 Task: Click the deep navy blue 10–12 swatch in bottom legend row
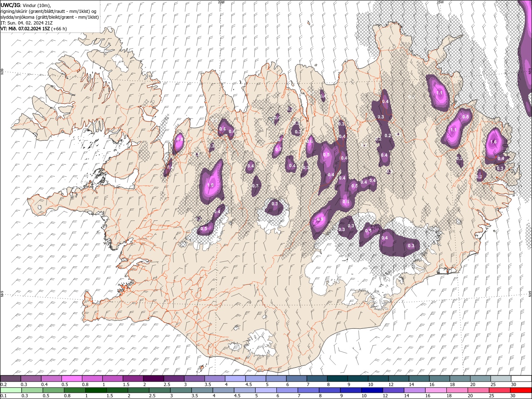pyautogui.click(x=372, y=390)
